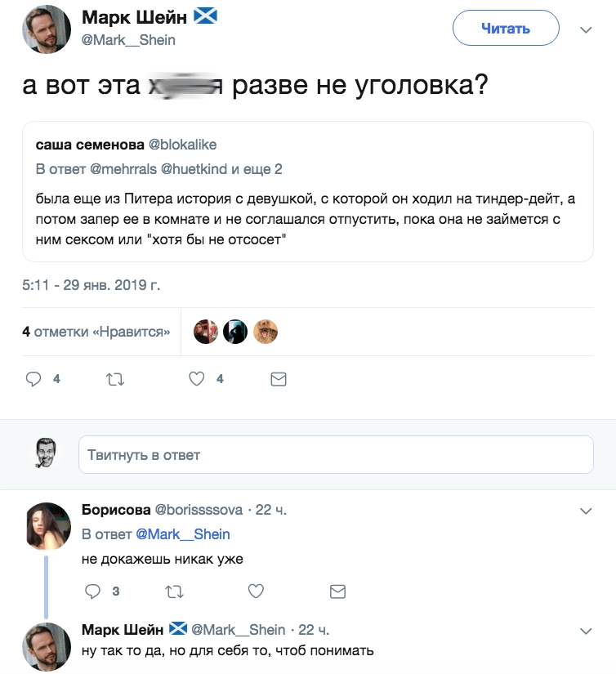Viewport: 616px width, 674px height.
Task: Open Марк Шейн's profile photo at top
Action: pos(47,29)
